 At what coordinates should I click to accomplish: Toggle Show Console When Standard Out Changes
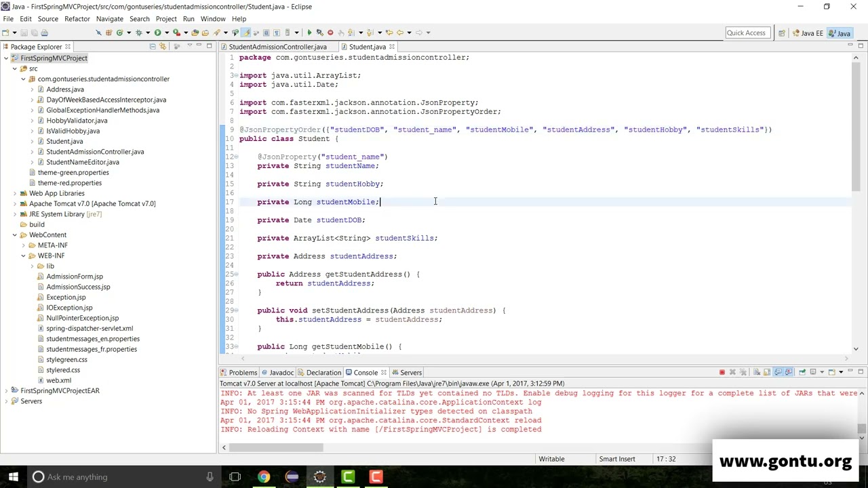coord(778,372)
